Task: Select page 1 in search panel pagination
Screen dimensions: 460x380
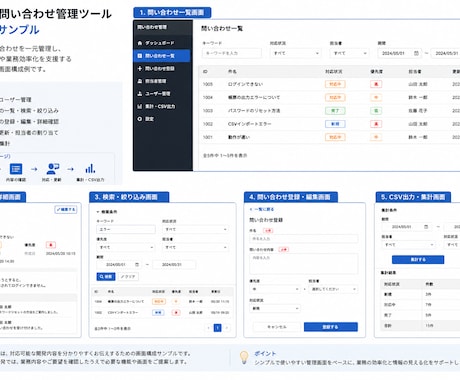Action: (217, 328)
